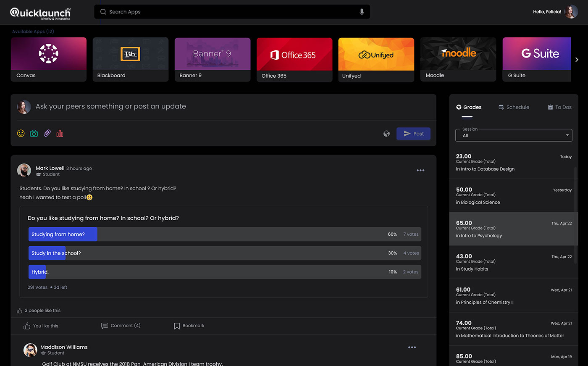588x366 pixels.
Task: Click the search magnifier icon
Action: pyautogui.click(x=103, y=12)
